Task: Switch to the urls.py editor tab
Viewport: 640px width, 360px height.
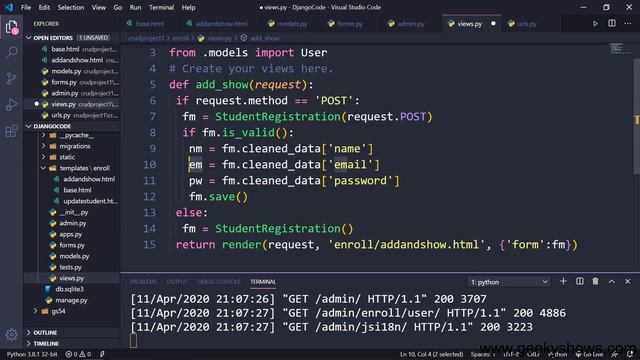Action: coord(527,24)
